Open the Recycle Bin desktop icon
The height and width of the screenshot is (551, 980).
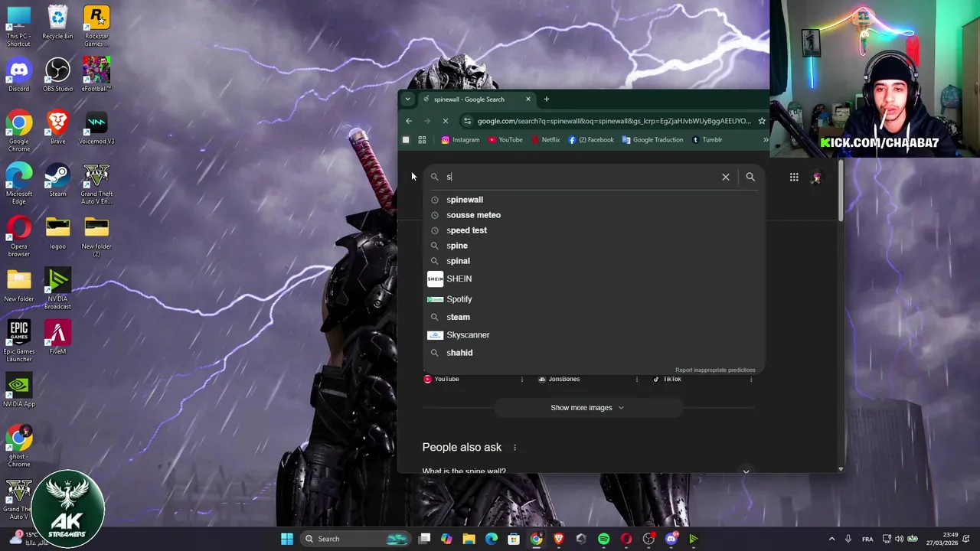(x=57, y=23)
